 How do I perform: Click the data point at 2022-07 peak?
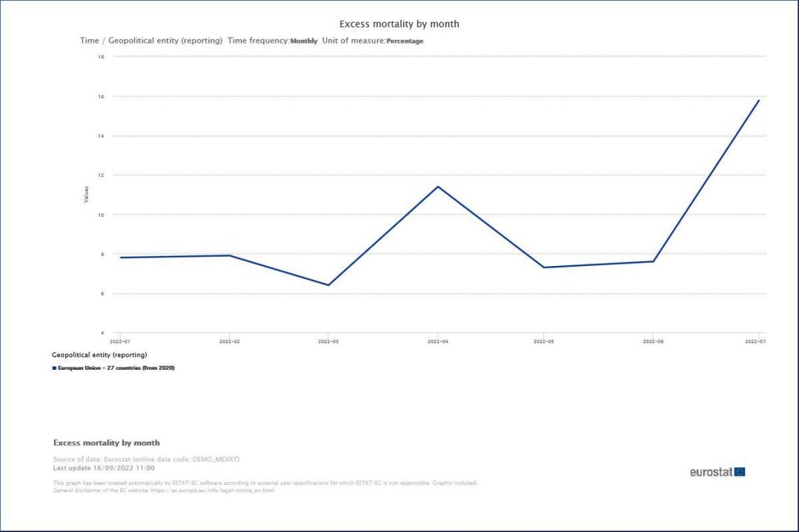pos(758,101)
